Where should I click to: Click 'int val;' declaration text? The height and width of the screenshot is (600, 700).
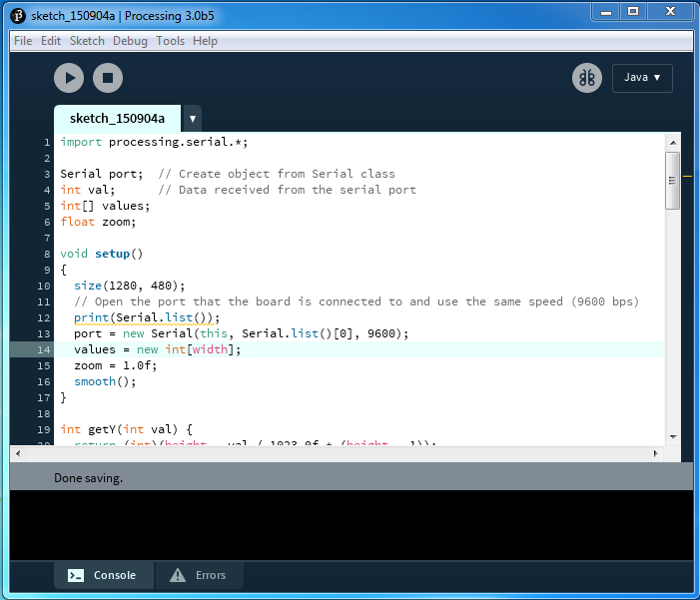click(x=88, y=190)
